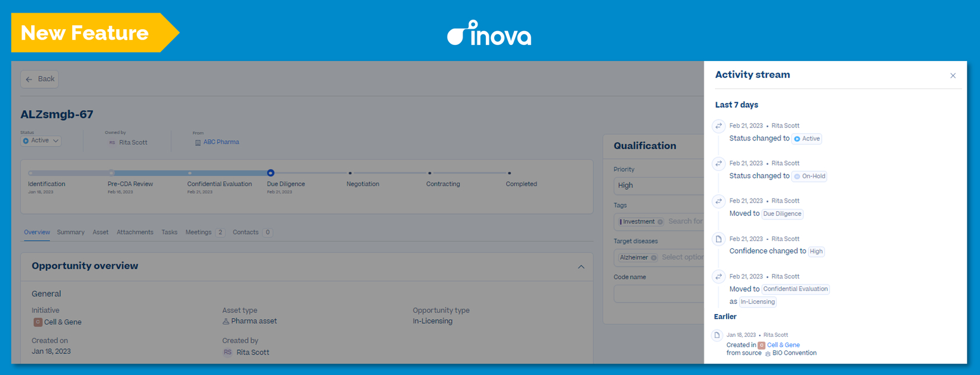Click the swap icon beside Status changed to Active
The width and height of the screenshot is (980, 375).
719,126
